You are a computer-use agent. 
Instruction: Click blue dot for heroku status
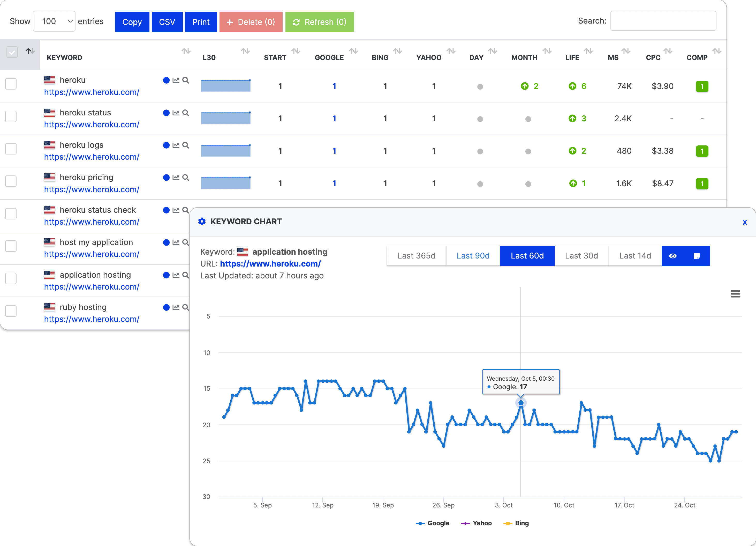[166, 113]
